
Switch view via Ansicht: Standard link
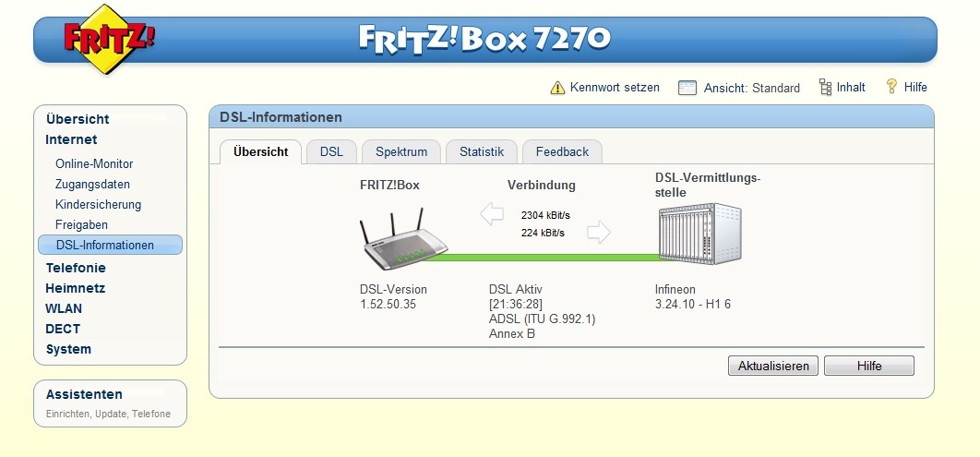752,88
